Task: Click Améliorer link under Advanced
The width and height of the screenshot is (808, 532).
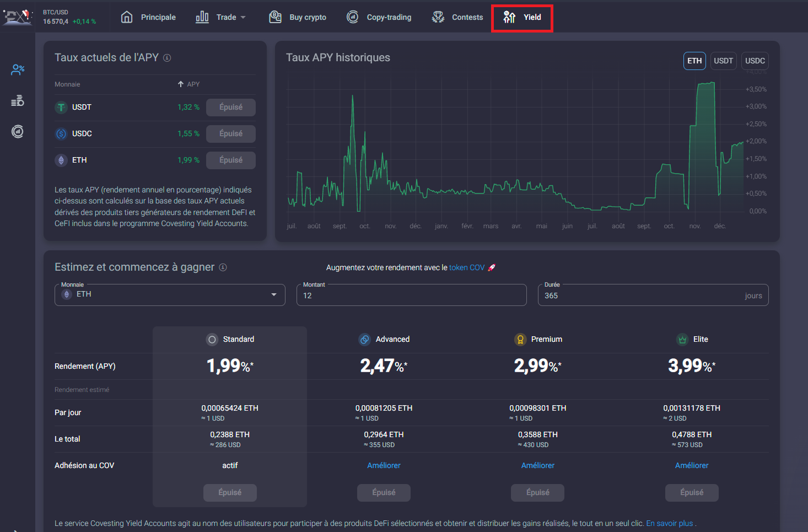Action: click(384, 466)
